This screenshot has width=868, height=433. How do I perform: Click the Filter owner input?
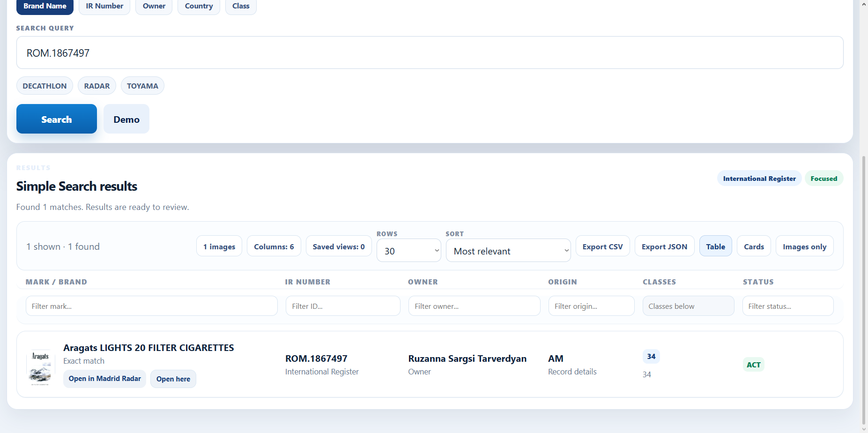point(475,306)
